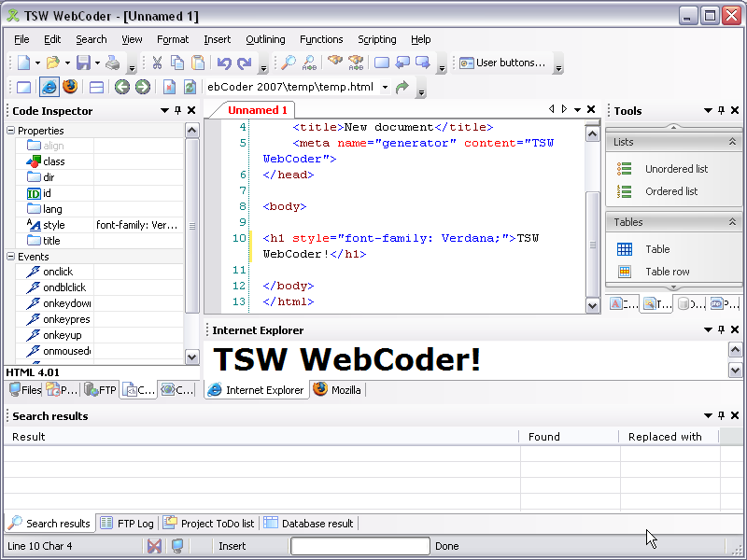Open Find with the magnifying glass icon

point(289,63)
